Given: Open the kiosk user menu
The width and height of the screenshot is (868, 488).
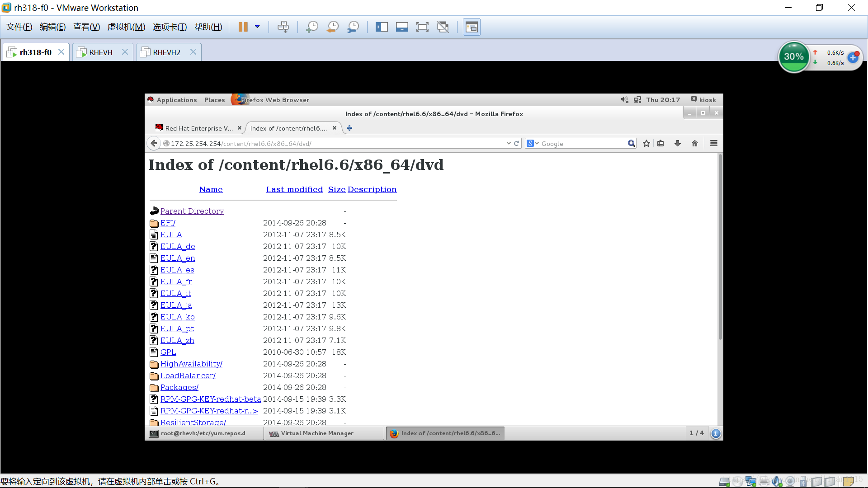Looking at the screenshot, I should pyautogui.click(x=703, y=100).
